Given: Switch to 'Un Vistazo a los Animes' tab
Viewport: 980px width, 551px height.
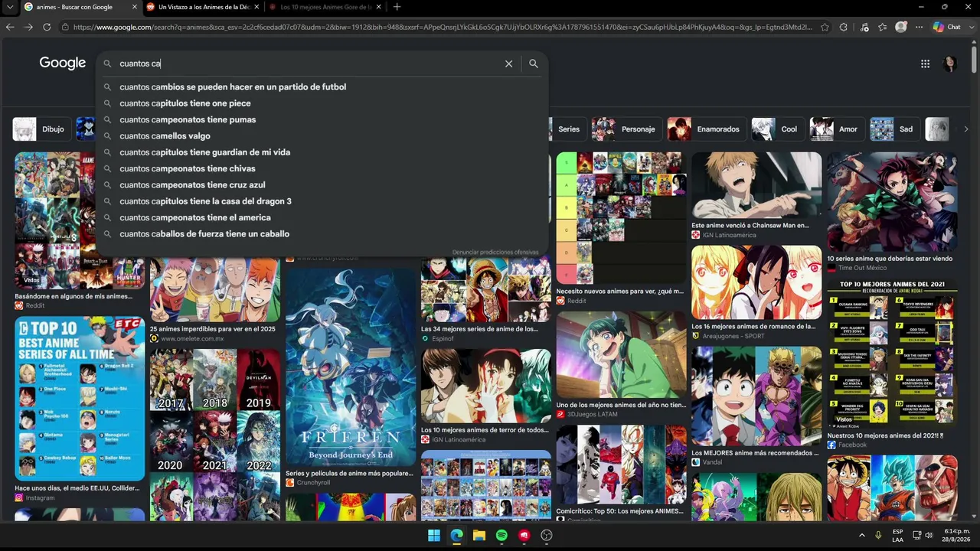Looking at the screenshot, I should coord(203,7).
